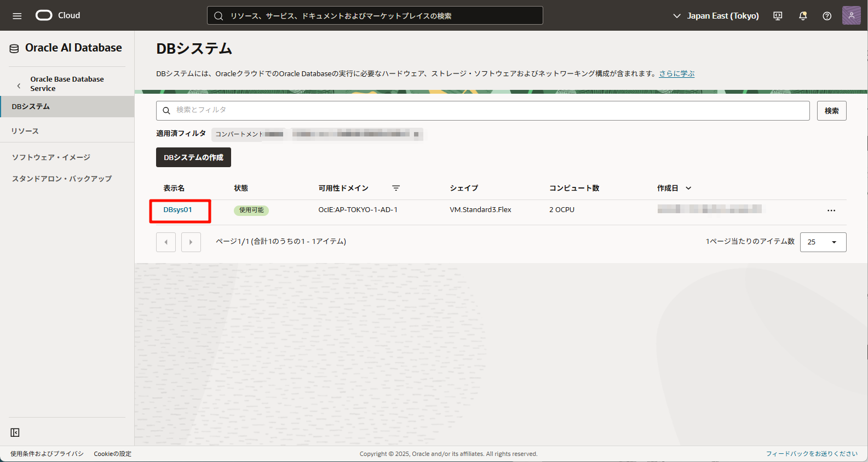Click the DBシステムの作成 button
The height and width of the screenshot is (462, 868).
click(x=193, y=157)
